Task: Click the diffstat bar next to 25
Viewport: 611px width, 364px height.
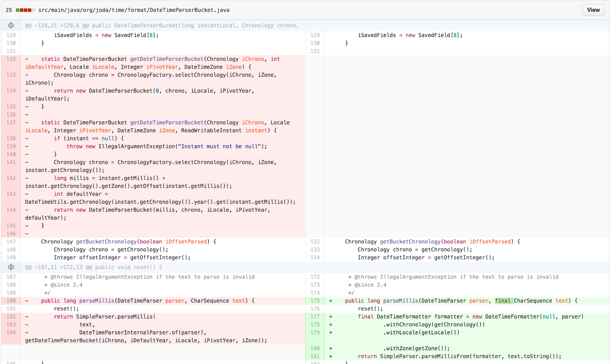Action: (x=25, y=10)
